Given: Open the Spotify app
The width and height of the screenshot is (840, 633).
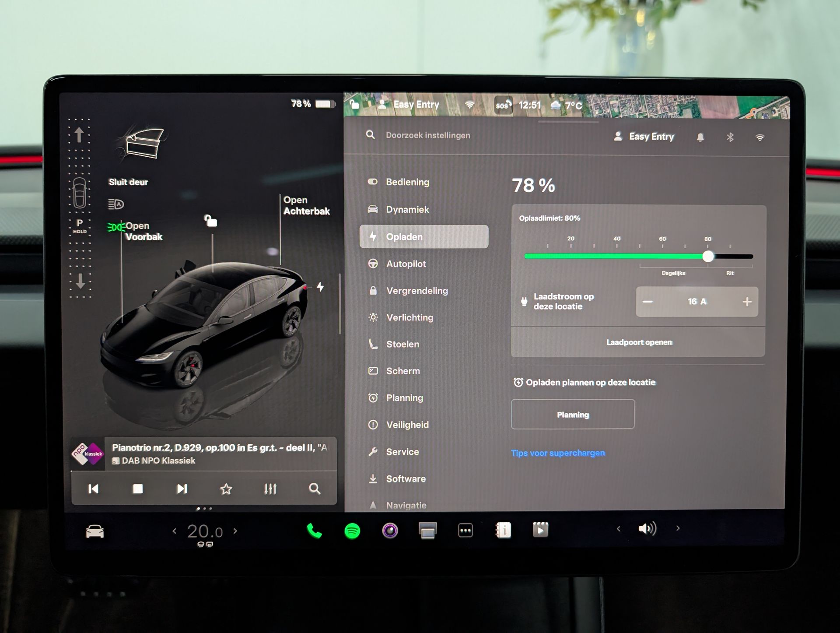Looking at the screenshot, I should [x=352, y=531].
